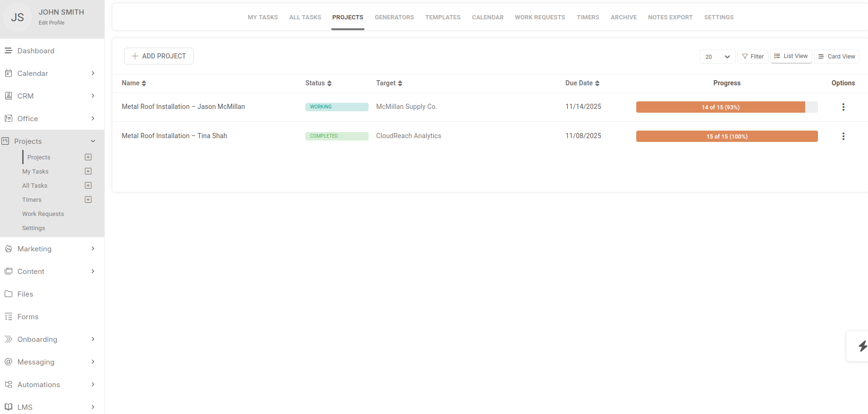Click plus icon next to All Tasks
The height and width of the screenshot is (414, 868).
[x=88, y=185]
